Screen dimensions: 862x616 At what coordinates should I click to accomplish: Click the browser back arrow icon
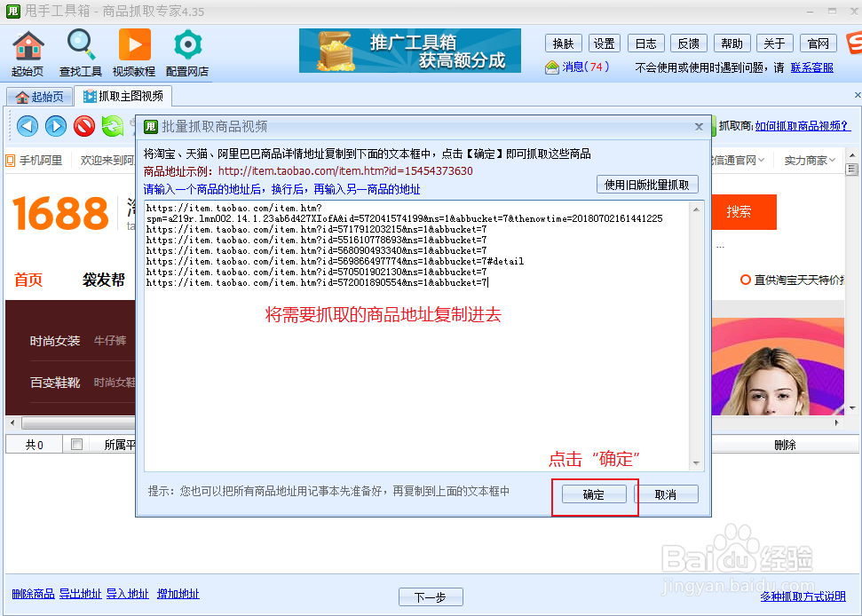pyautogui.click(x=28, y=126)
